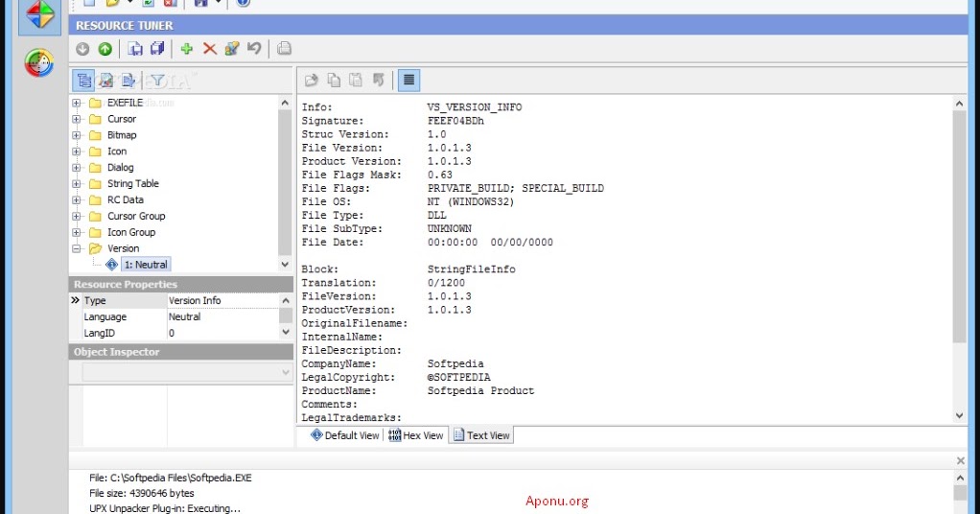Select the RC Data tree label
This screenshot has width=980, height=514.
tap(126, 200)
